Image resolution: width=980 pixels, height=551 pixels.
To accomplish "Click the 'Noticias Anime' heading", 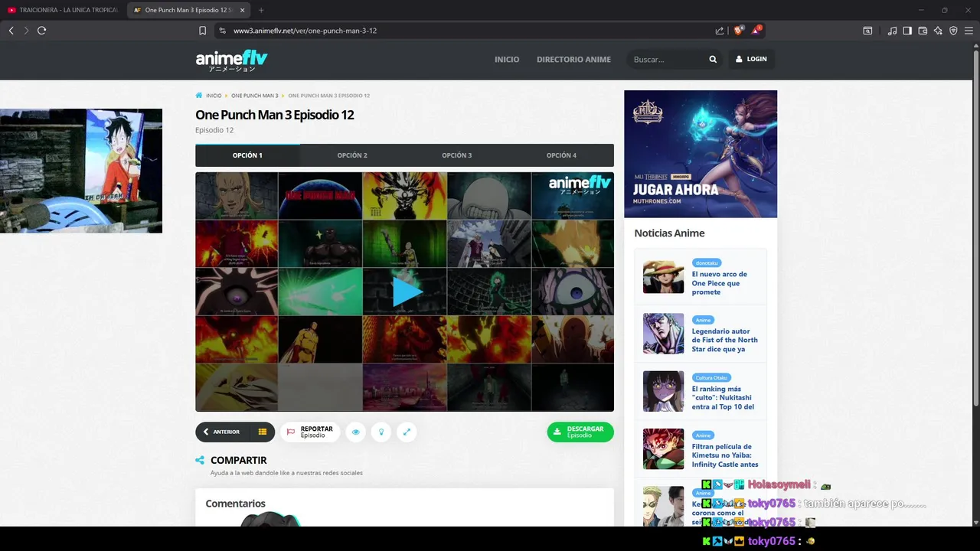I will coord(669,233).
